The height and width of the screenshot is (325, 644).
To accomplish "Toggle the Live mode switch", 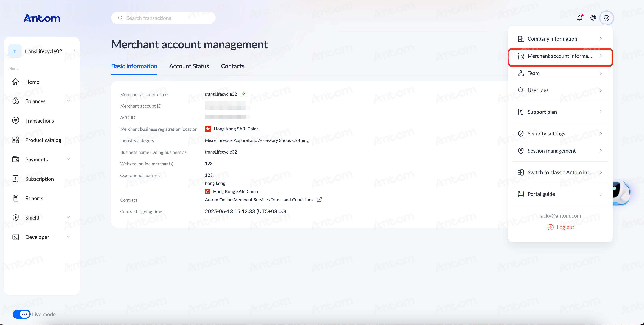I will click(21, 314).
